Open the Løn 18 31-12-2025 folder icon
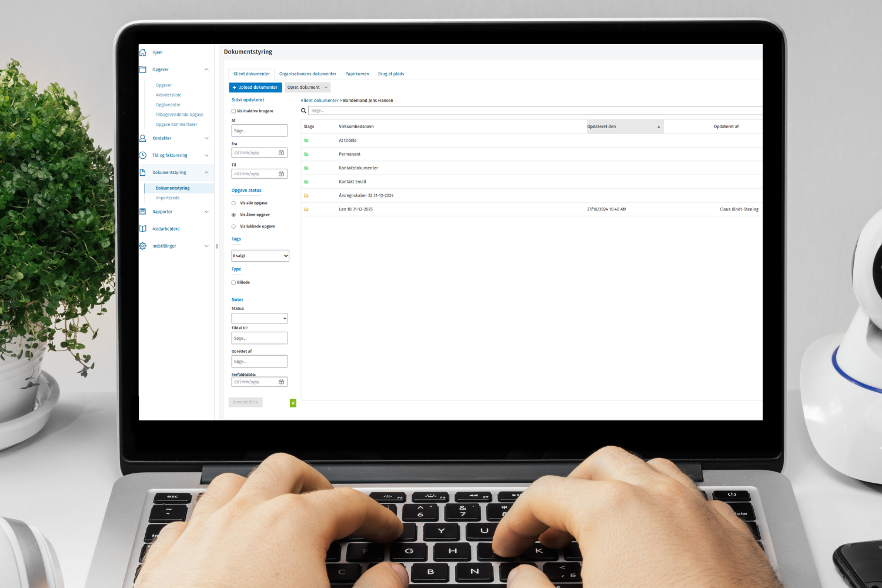This screenshot has height=588, width=882. pyautogui.click(x=306, y=209)
